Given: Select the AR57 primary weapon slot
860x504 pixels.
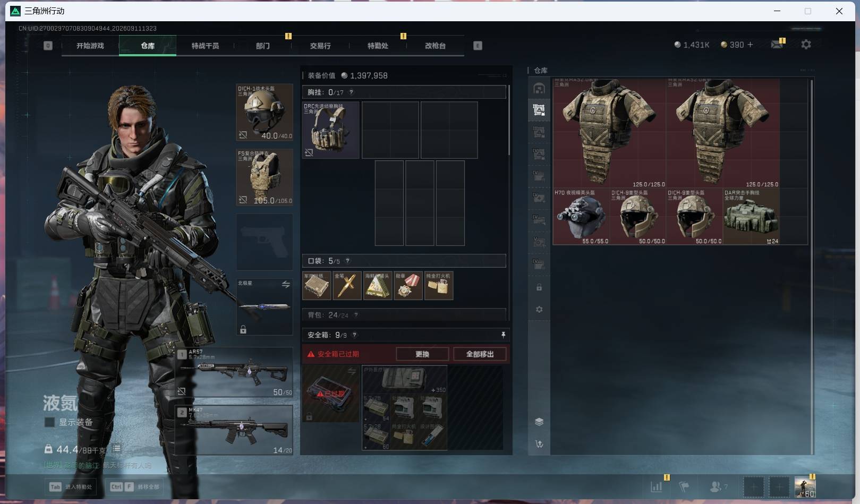Looking at the screenshot, I should point(234,372).
